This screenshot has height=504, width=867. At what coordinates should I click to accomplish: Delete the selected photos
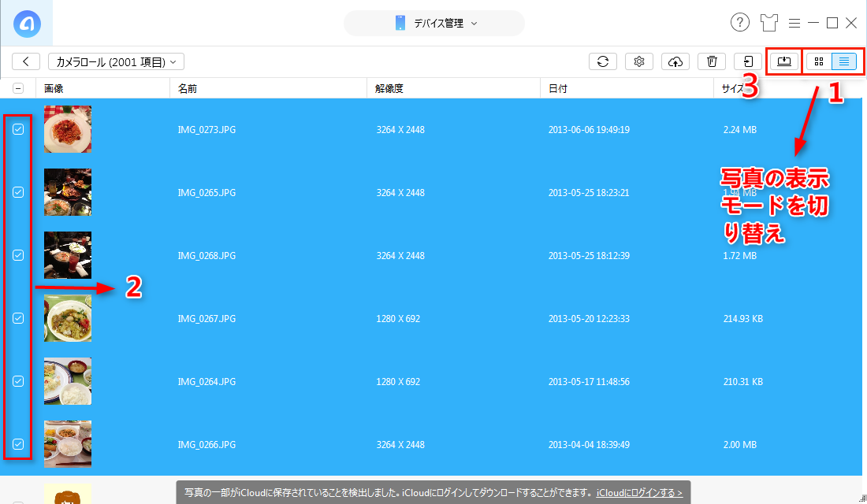(x=711, y=61)
